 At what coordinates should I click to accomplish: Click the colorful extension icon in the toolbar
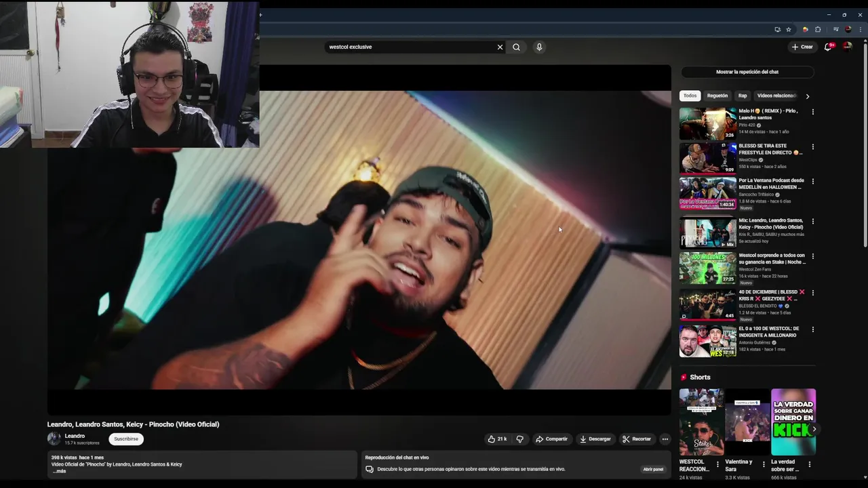[805, 29]
